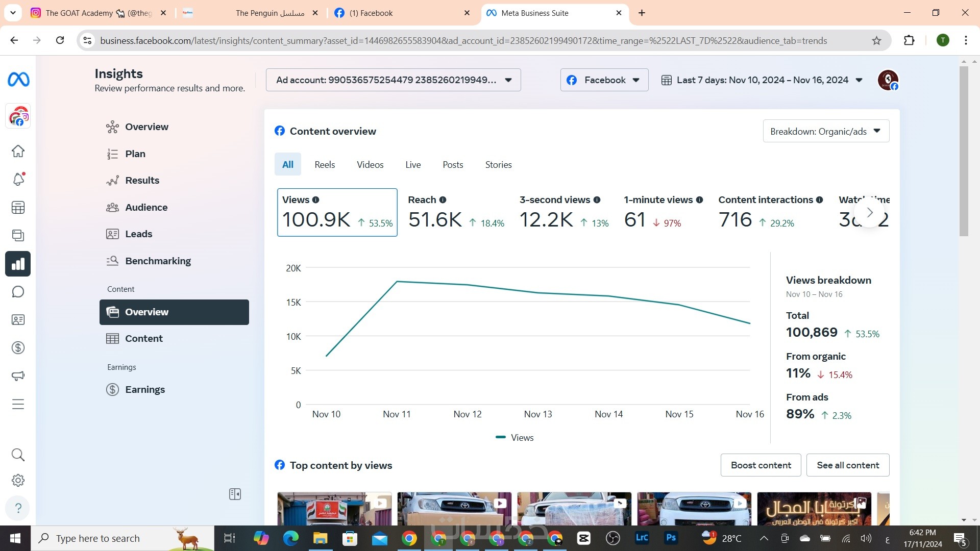Click the Boost content button
This screenshot has width=980, height=551.
(761, 465)
